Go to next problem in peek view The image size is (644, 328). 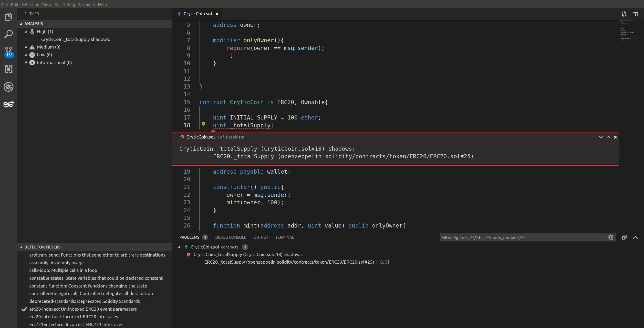click(x=601, y=137)
